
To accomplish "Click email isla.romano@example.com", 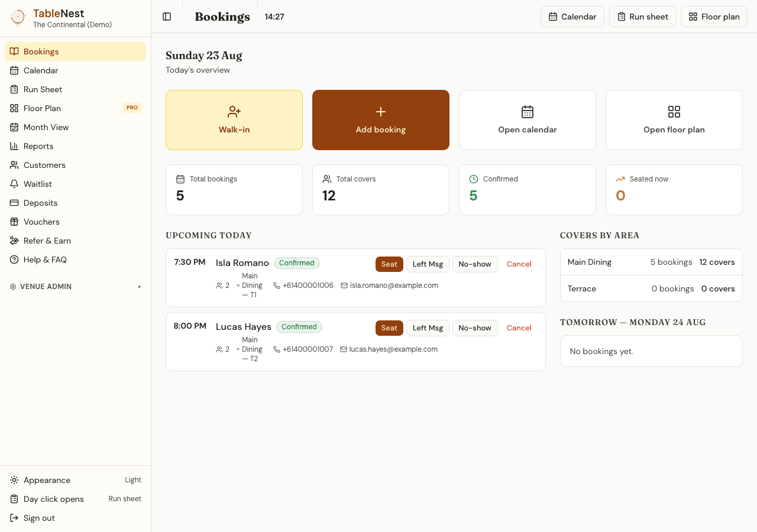I will (x=389, y=286).
